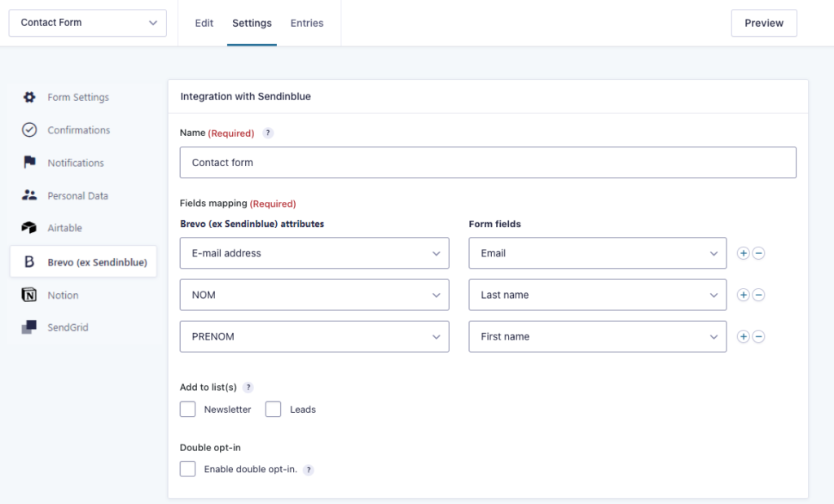
Task: Click the Confirmations checkmark icon
Action: tap(29, 129)
